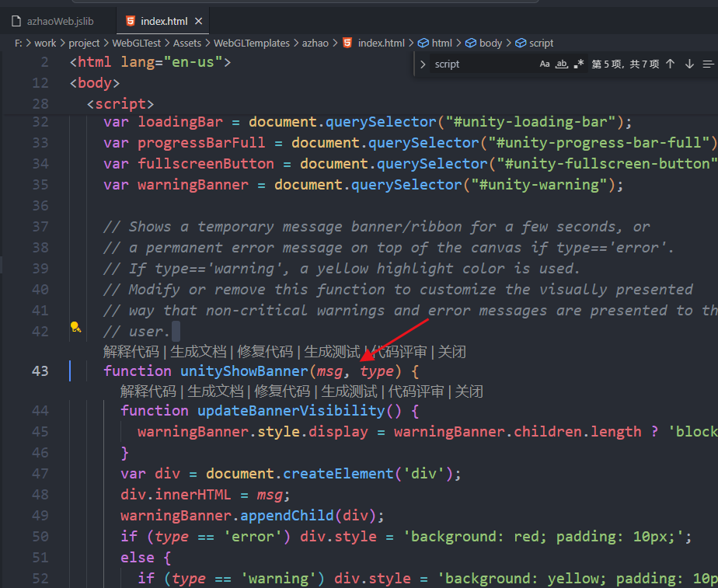Click the "else" keyword on line 51
The width and height of the screenshot is (718, 588).
point(138,558)
